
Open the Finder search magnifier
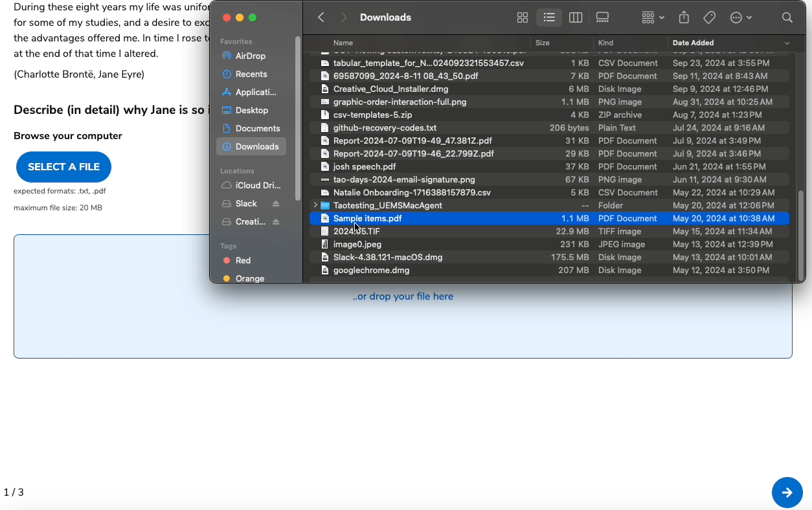[787, 17]
